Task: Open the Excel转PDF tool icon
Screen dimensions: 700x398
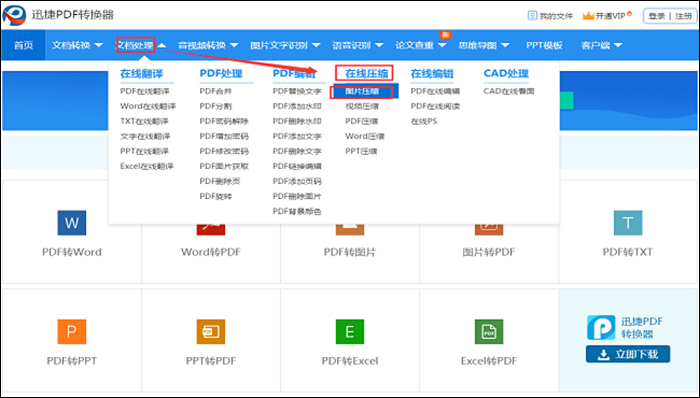Action: (x=489, y=332)
